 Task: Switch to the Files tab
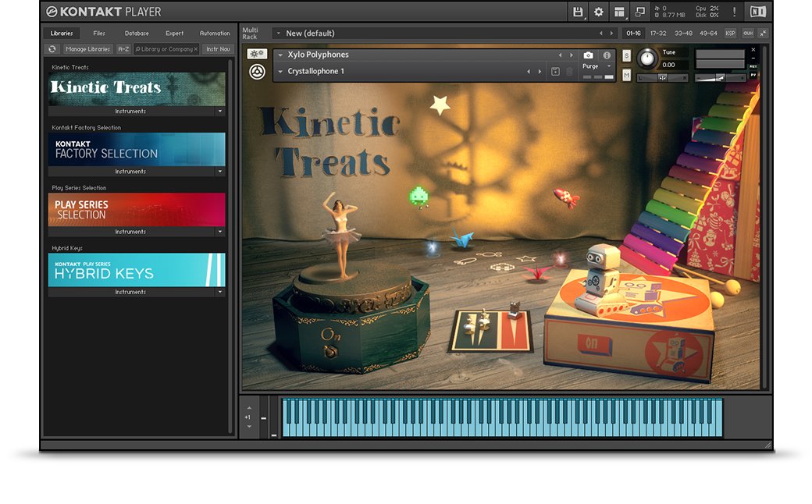point(99,34)
